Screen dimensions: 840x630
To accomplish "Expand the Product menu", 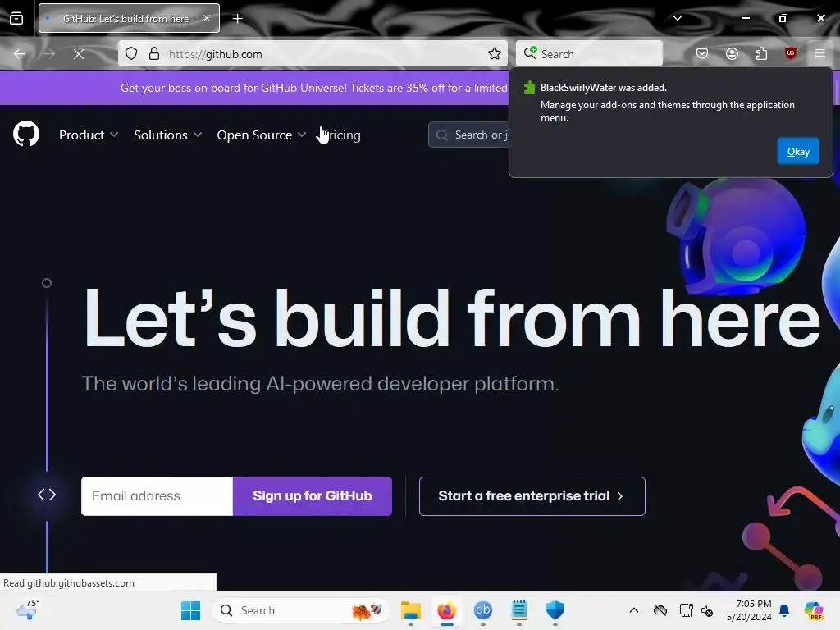I will click(89, 135).
